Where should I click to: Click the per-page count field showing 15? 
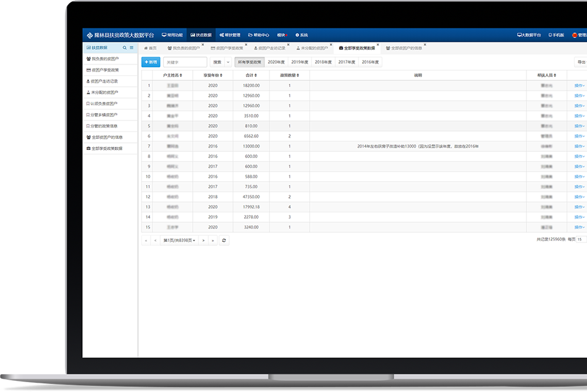[x=581, y=240]
